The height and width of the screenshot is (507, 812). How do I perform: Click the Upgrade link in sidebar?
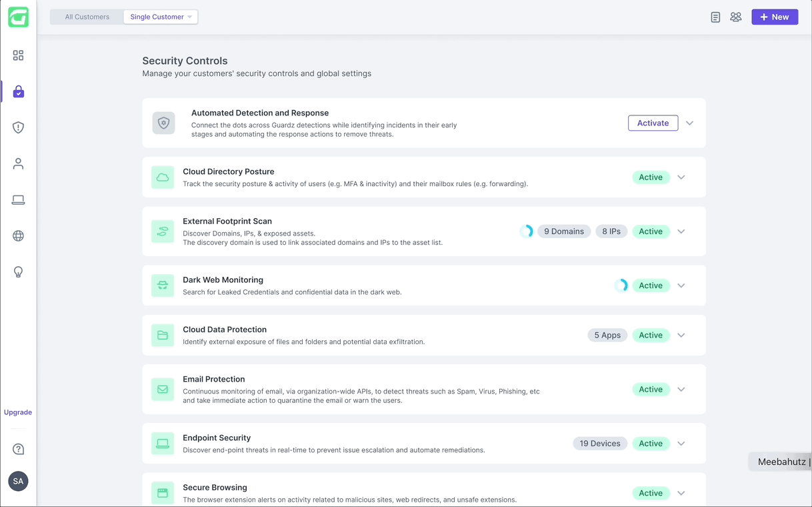[18, 412]
